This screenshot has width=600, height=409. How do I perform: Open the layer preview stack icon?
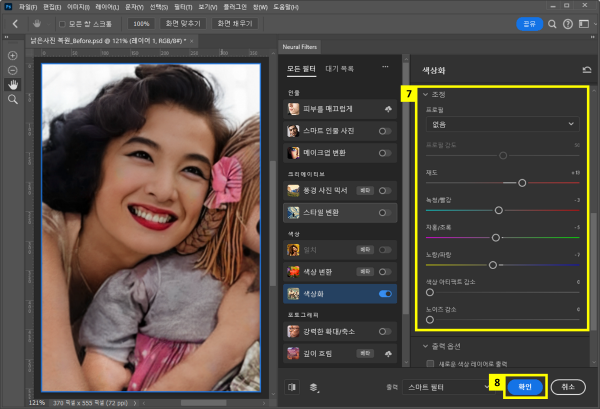pyautogui.click(x=314, y=385)
